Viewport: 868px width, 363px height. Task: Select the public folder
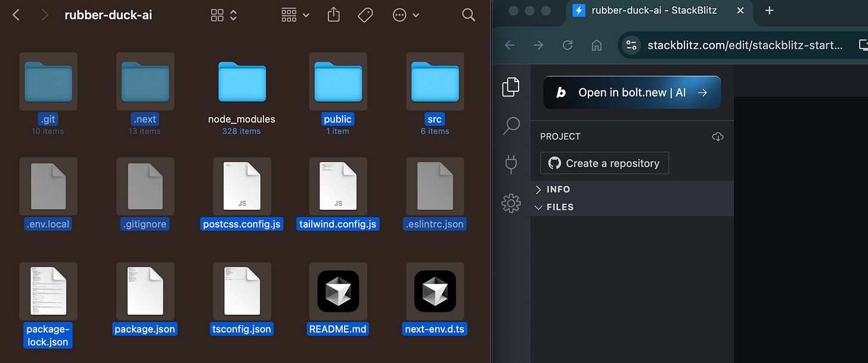338,82
